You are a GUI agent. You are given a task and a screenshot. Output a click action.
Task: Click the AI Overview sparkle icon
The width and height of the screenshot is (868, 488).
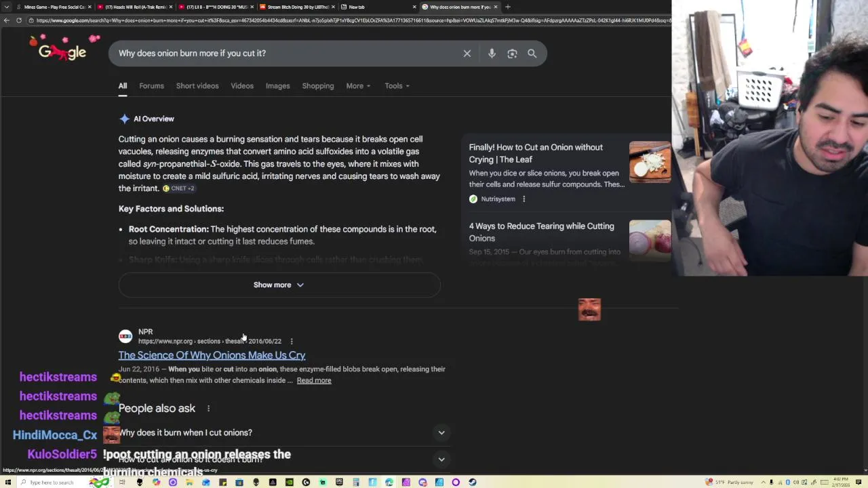pos(124,119)
